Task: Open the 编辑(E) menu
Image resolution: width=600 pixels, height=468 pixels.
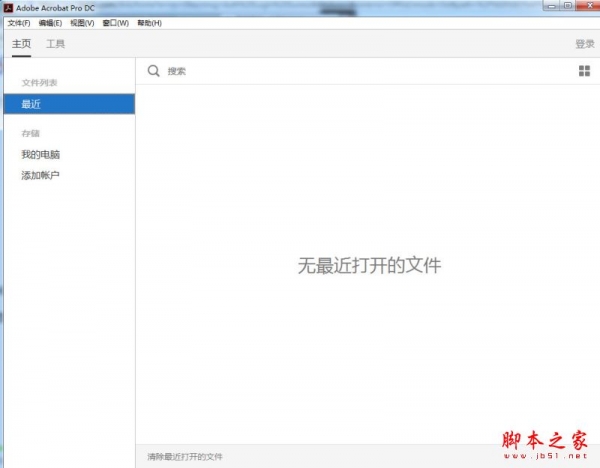Action: point(50,23)
